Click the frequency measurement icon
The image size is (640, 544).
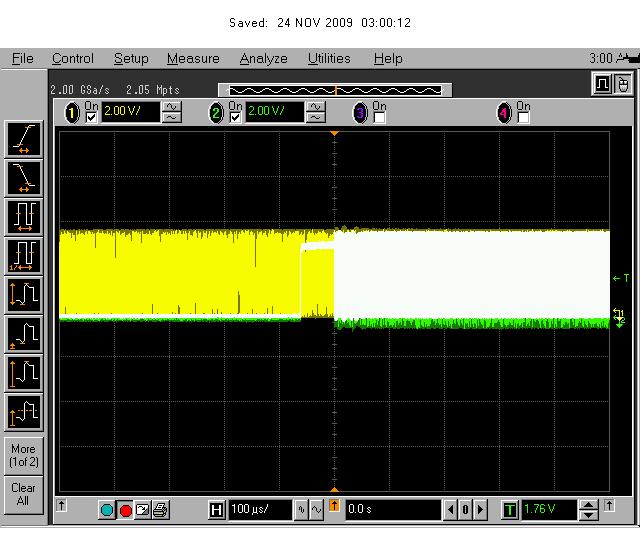tap(24, 256)
